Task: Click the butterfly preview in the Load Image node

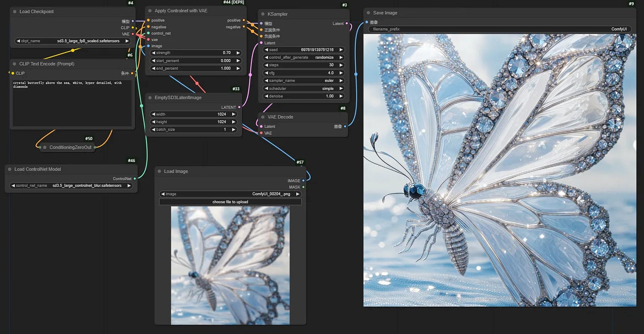Action: pos(230,265)
